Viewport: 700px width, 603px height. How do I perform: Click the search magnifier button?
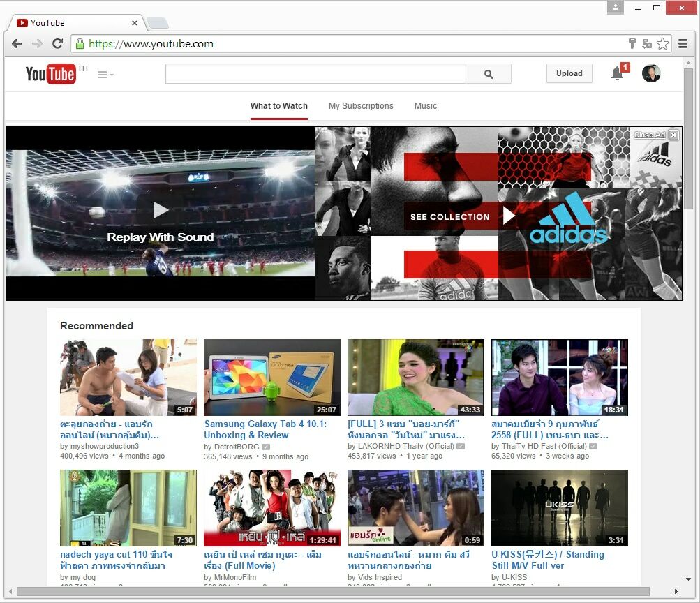click(488, 74)
